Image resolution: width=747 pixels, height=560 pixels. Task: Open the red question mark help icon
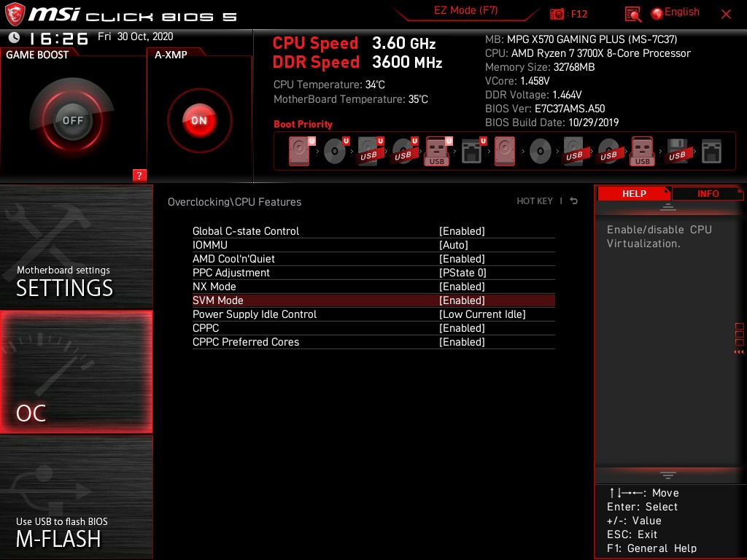click(139, 175)
